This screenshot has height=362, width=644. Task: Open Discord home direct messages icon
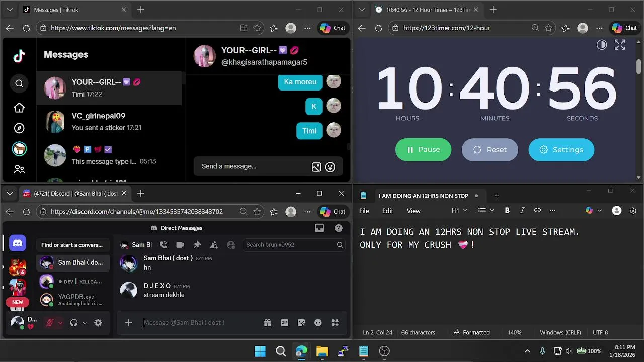[x=18, y=243]
